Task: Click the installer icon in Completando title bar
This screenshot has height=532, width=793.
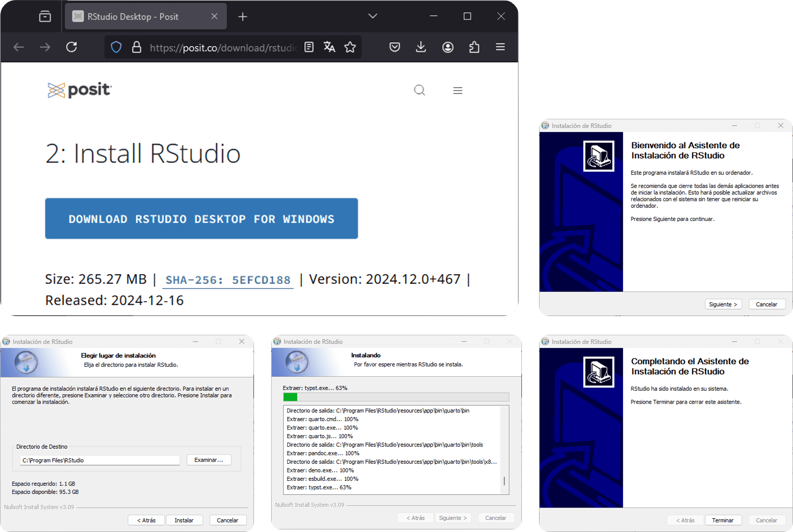Action: pos(545,341)
